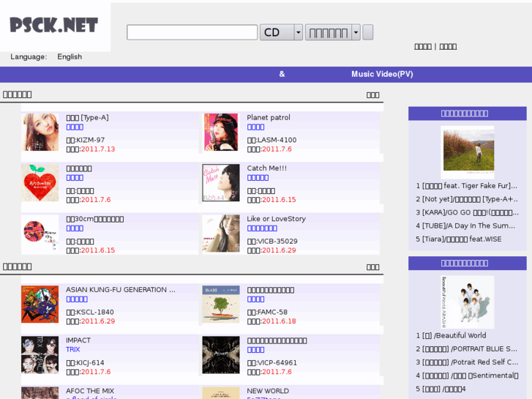Open Beautiful World ARASHI ranking cover
The image size is (532, 399).
pos(468,302)
